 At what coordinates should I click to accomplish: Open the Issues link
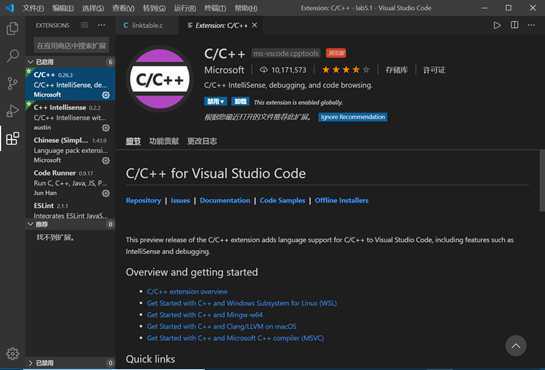180,200
